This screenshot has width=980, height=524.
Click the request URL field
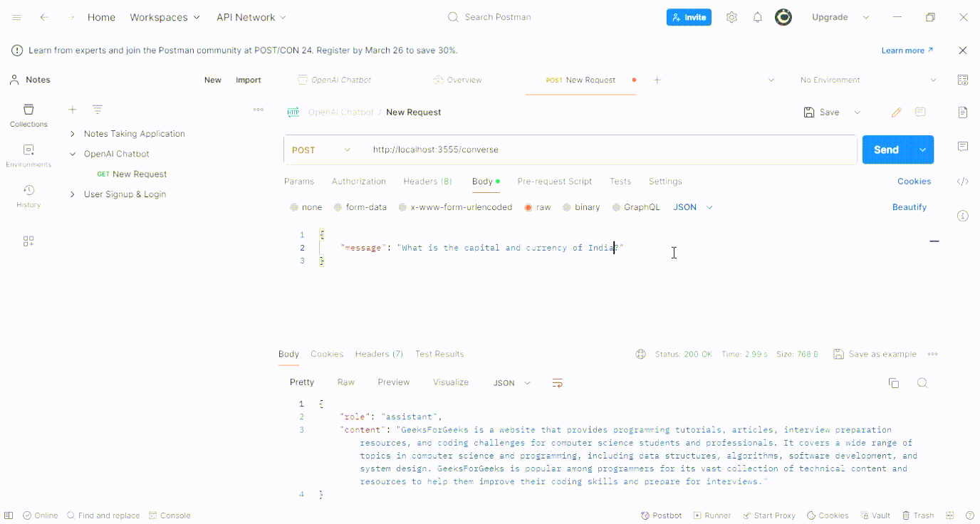[612, 150]
